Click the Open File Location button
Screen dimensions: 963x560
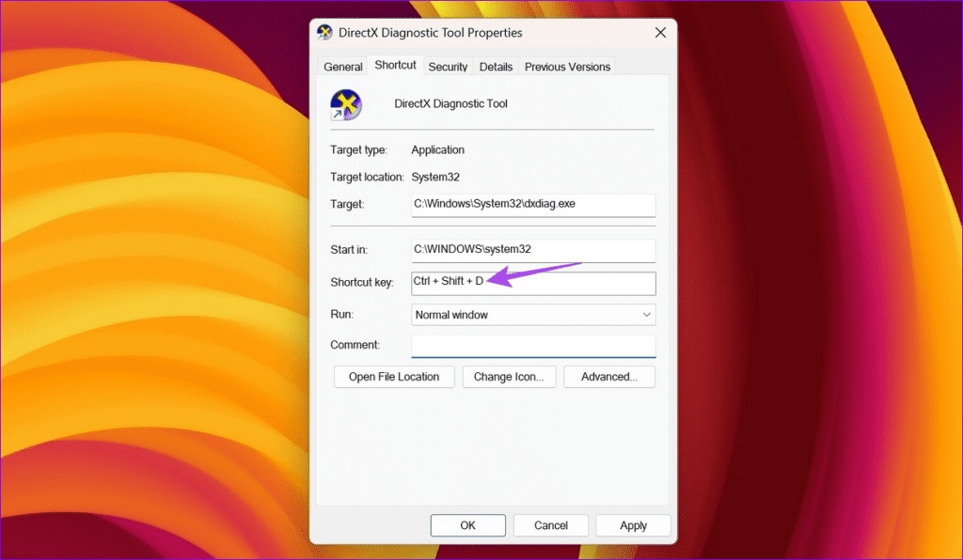pyautogui.click(x=394, y=376)
